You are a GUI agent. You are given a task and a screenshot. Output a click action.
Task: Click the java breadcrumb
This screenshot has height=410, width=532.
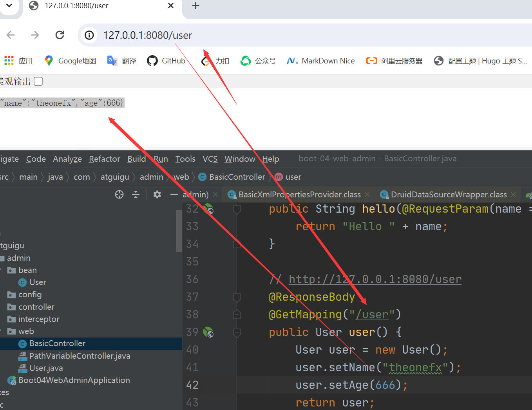coord(55,177)
